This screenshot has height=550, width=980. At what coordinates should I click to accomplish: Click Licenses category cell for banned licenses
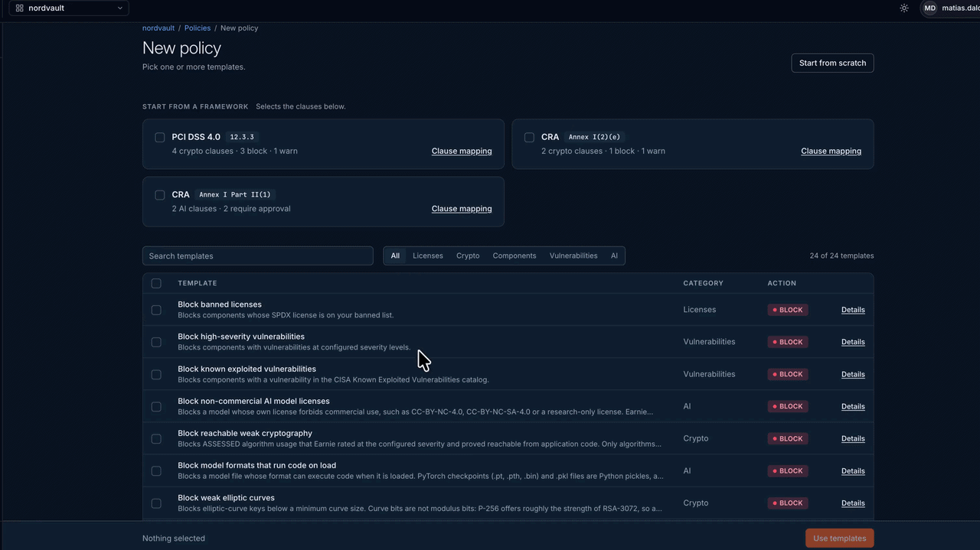click(700, 310)
